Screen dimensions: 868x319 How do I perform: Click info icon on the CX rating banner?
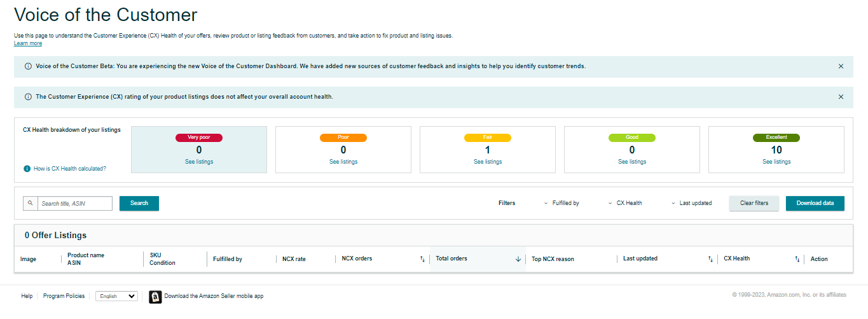28,97
